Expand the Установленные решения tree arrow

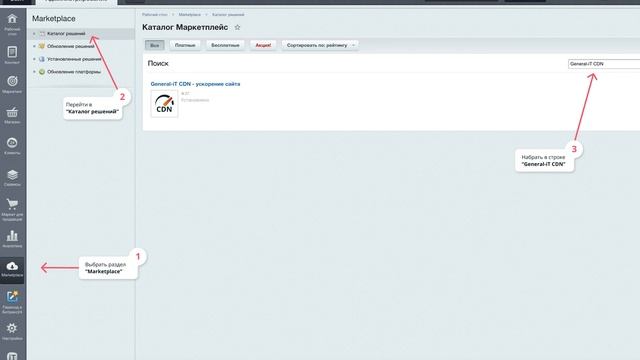click(x=34, y=59)
